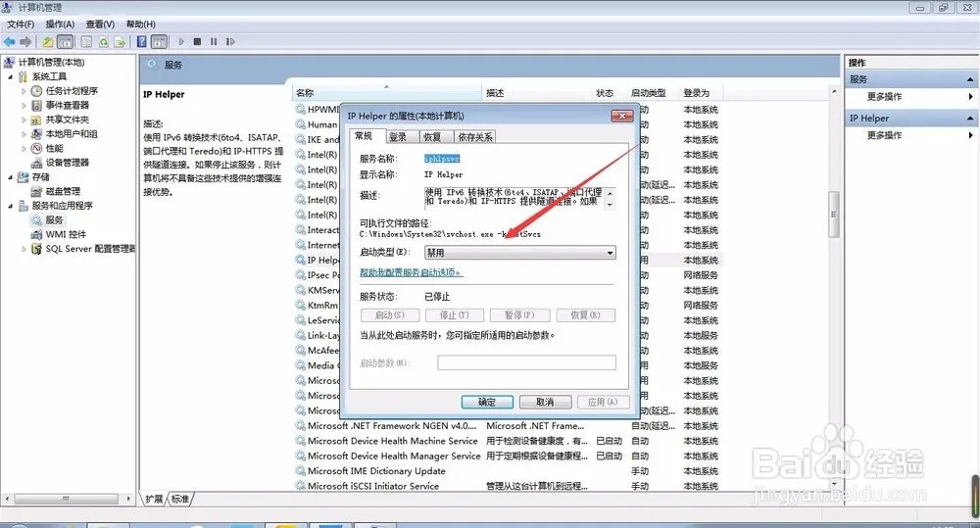The height and width of the screenshot is (528, 980).
Task: Click the Stop Service square icon
Action: 197,42
